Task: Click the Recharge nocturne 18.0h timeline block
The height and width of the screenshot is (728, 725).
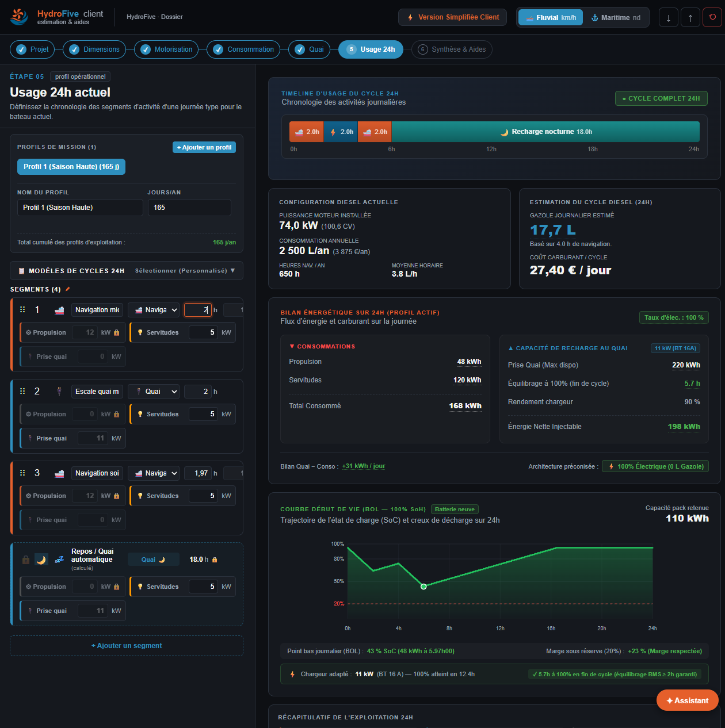Action: [x=545, y=132]
